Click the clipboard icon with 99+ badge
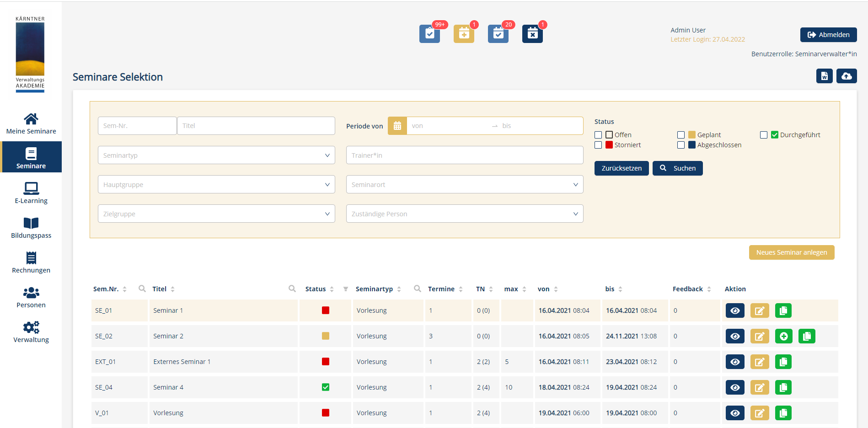The image size is (868, 428). point(429,34)
